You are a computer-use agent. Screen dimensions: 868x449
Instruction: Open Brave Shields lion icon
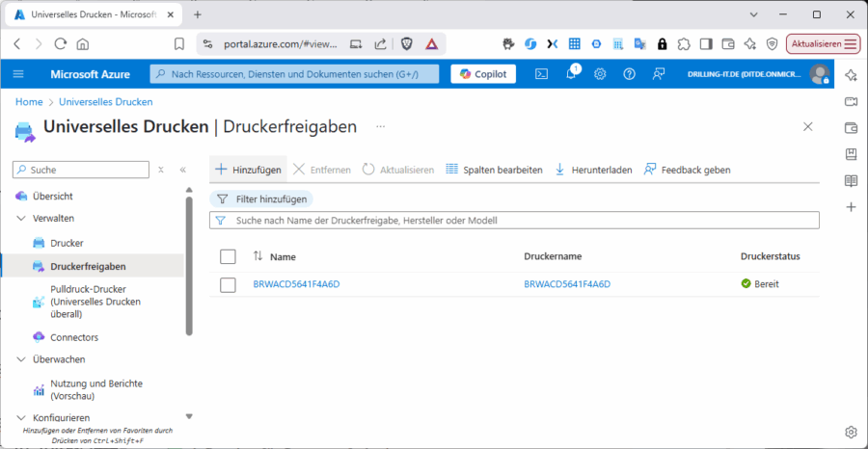(x=407, y=44)
